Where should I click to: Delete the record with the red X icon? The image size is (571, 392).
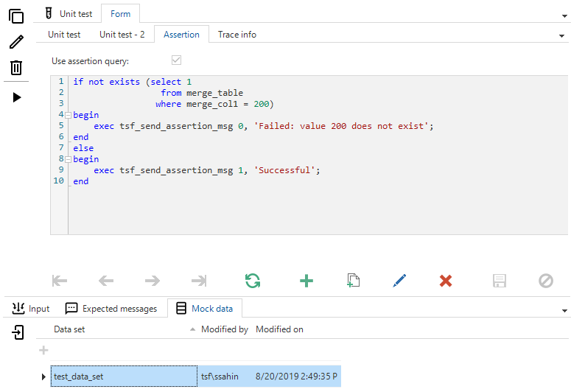[x=446, y=281]
